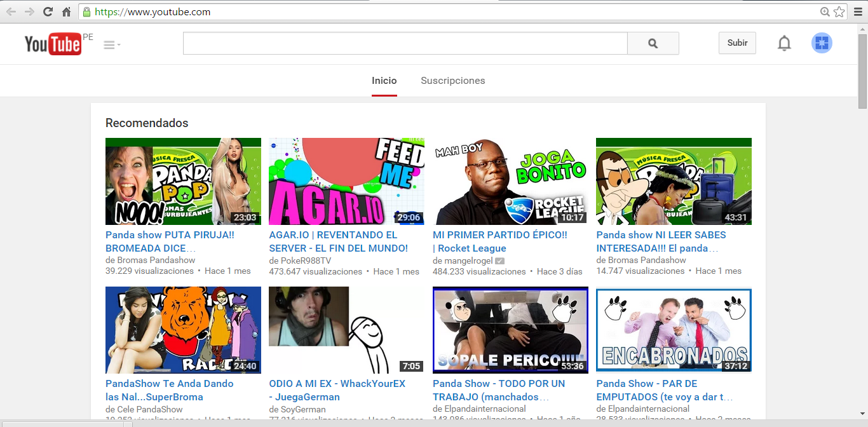Open the Chrome hamburger menu
Screen dimensions: 868x427
coord(857,11)
